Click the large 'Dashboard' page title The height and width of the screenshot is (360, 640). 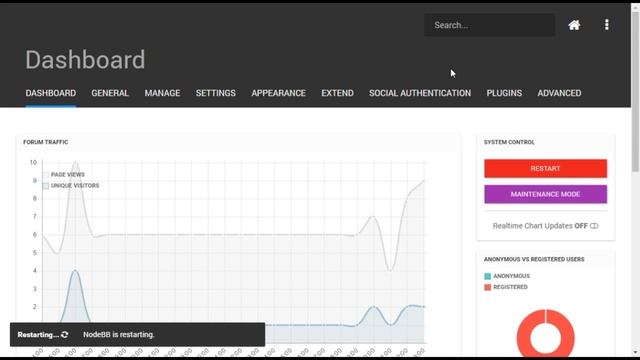tap(85, 60)
